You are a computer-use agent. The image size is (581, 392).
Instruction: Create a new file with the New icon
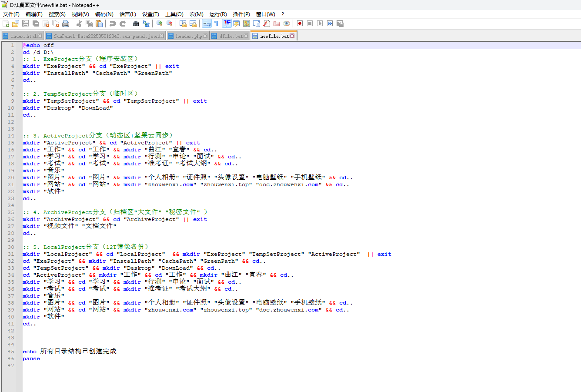click(x=6, y=23)
